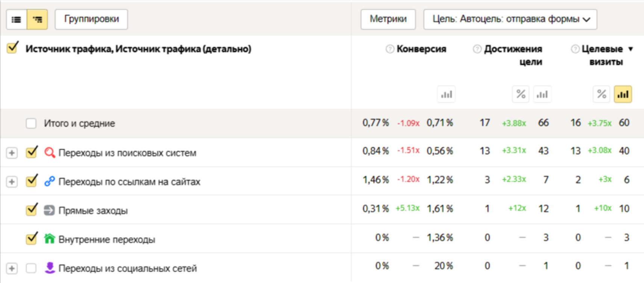Click highlighted bar chart icon under Целевые визиты
Viewport: 644px width, 283px height.
pos(623,94)
